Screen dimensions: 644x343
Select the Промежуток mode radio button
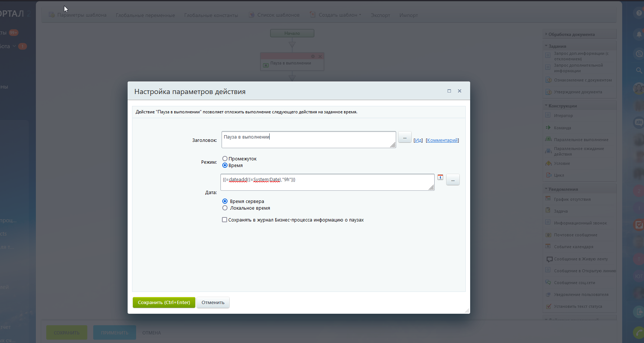pyautogui.click(x=225, y=159)
